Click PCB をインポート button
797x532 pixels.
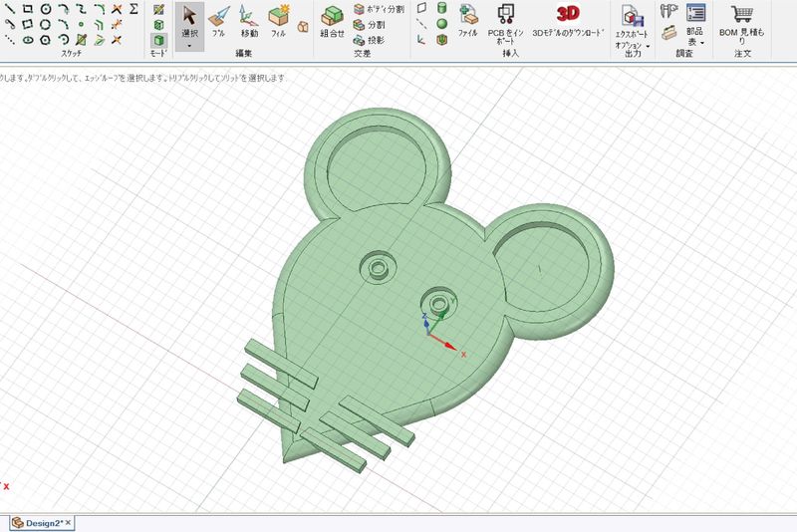[x=505, y=23]
